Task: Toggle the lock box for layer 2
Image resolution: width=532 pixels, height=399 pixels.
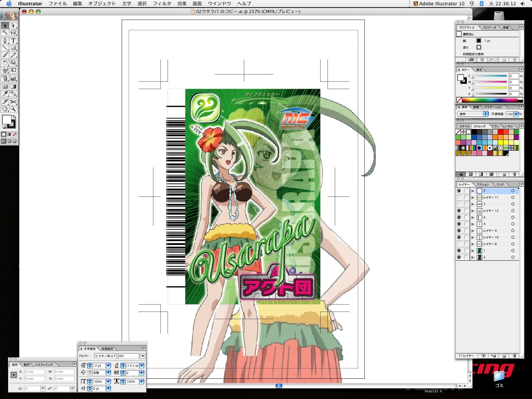Action: pyautogui.click(x=466, y=257)
